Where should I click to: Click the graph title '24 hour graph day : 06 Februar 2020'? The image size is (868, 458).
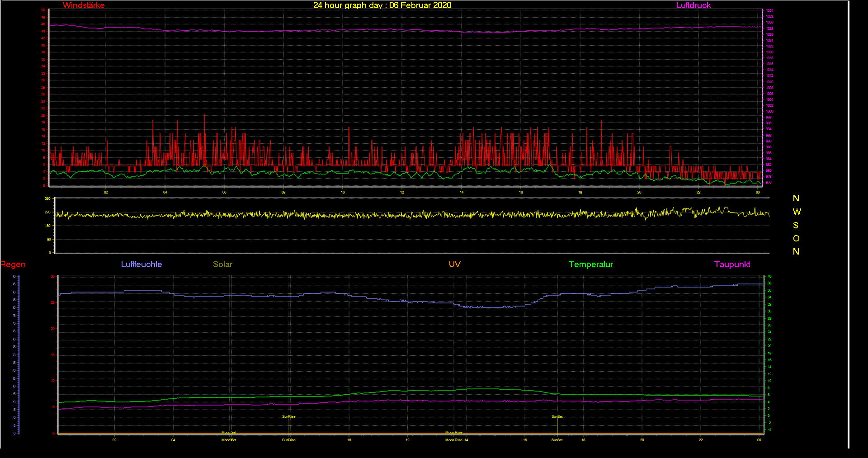pyautogui.click(x=382, y=5)
